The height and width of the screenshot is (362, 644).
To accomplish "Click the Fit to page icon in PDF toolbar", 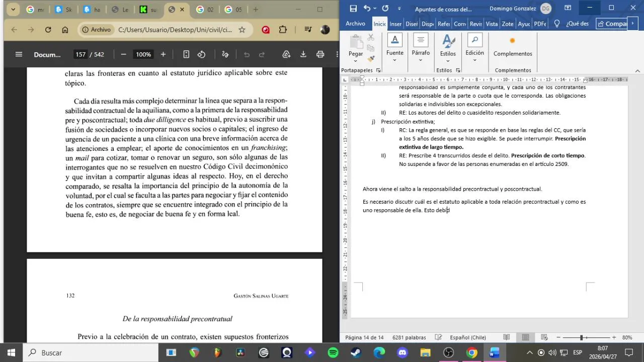I will click(186, 54).
